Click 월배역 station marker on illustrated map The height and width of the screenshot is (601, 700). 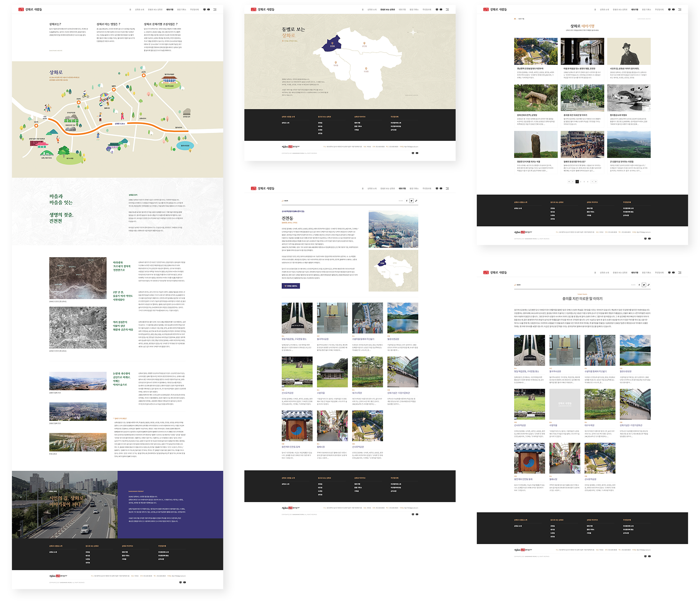coord(114,89)
